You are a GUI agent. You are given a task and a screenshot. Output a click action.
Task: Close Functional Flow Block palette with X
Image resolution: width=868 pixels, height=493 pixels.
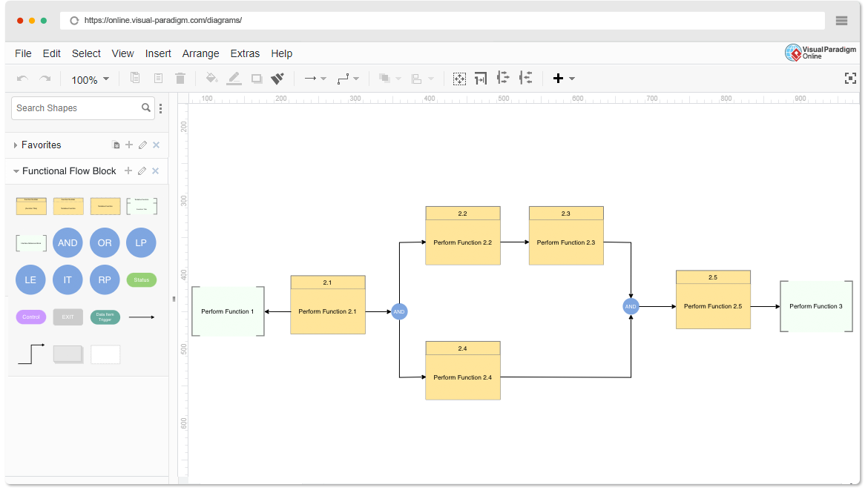[156, 171]
